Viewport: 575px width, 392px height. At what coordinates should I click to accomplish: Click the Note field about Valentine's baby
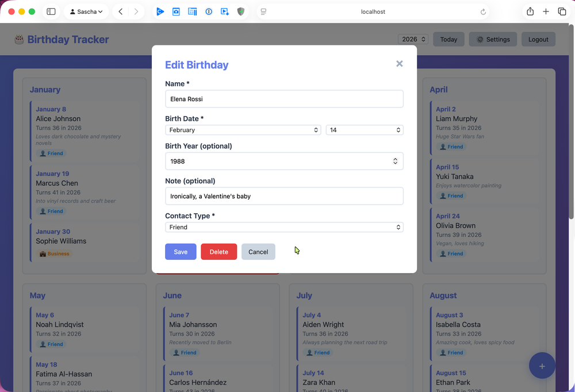click(284, 196)
